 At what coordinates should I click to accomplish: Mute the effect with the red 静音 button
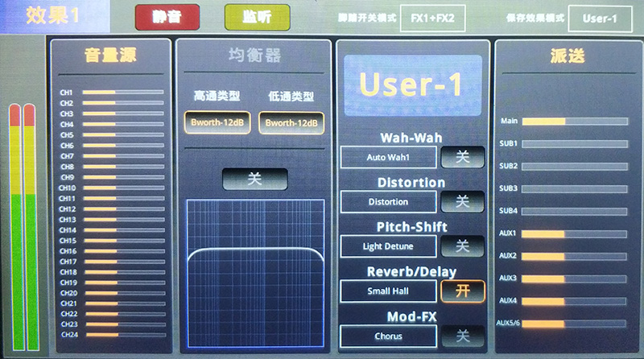pyautogui.click(x=167, y=17)
